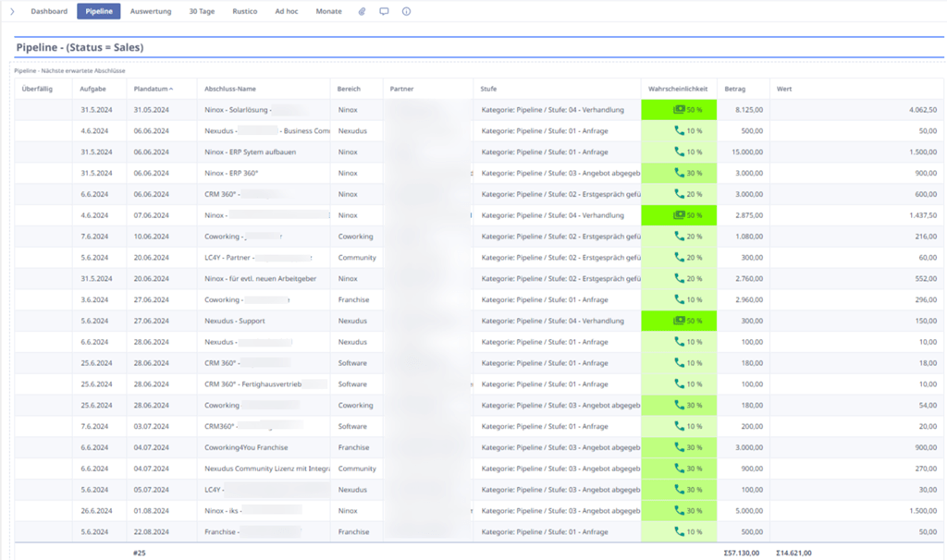Open the Ad hoc tab

tap(289, 12)
